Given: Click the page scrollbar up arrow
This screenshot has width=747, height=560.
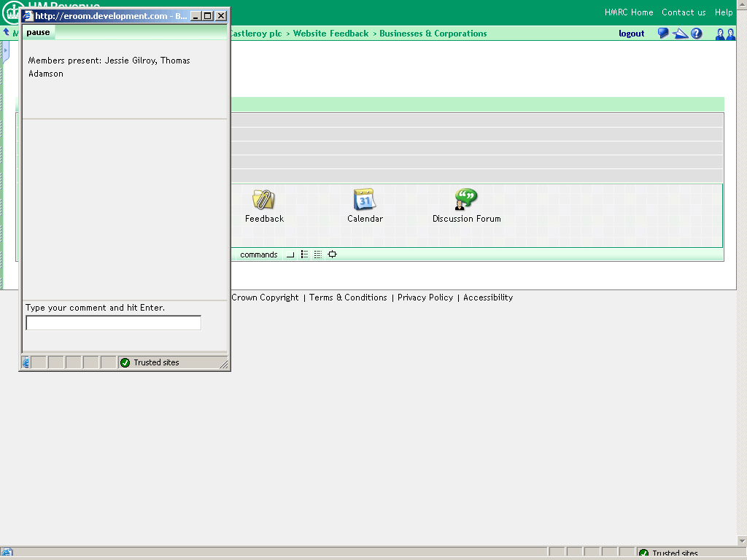Looking at the screenshot, I should pos(741,6).
